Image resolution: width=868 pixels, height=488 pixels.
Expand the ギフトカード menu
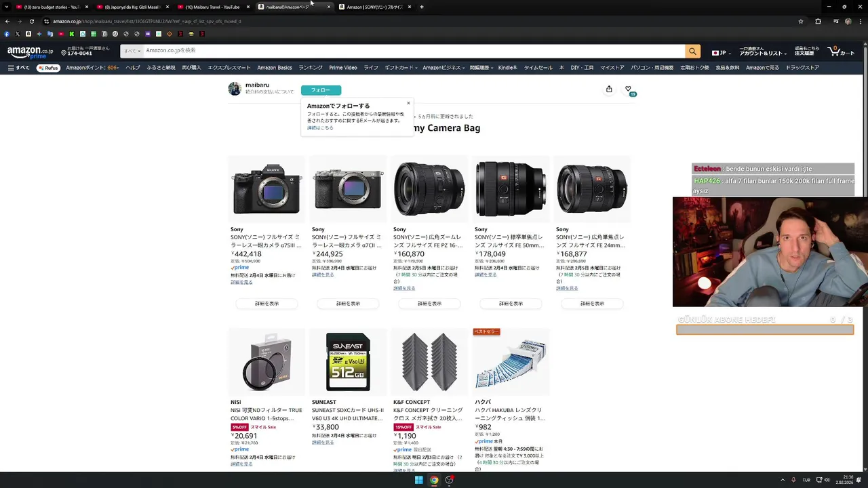[x=400, y=68]
